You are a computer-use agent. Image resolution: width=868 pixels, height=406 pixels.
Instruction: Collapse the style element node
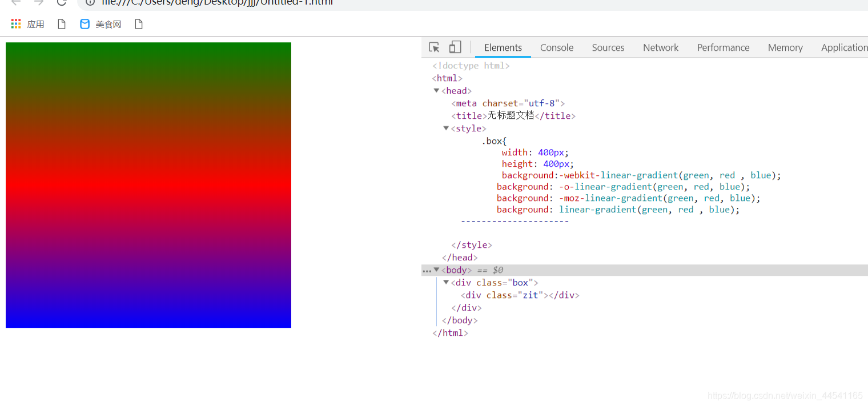point(446,128)
